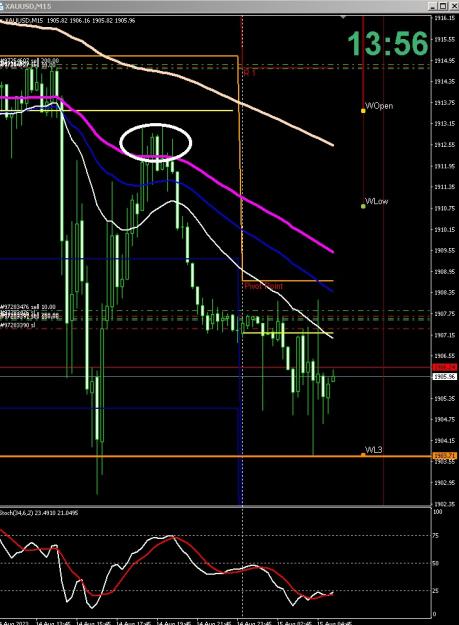Click 1915.55 on the price scale

point(445,39)
